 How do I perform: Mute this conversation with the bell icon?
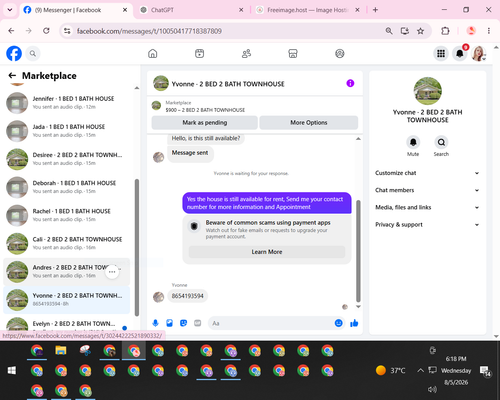pyautogui.click(x=413, y=142)
